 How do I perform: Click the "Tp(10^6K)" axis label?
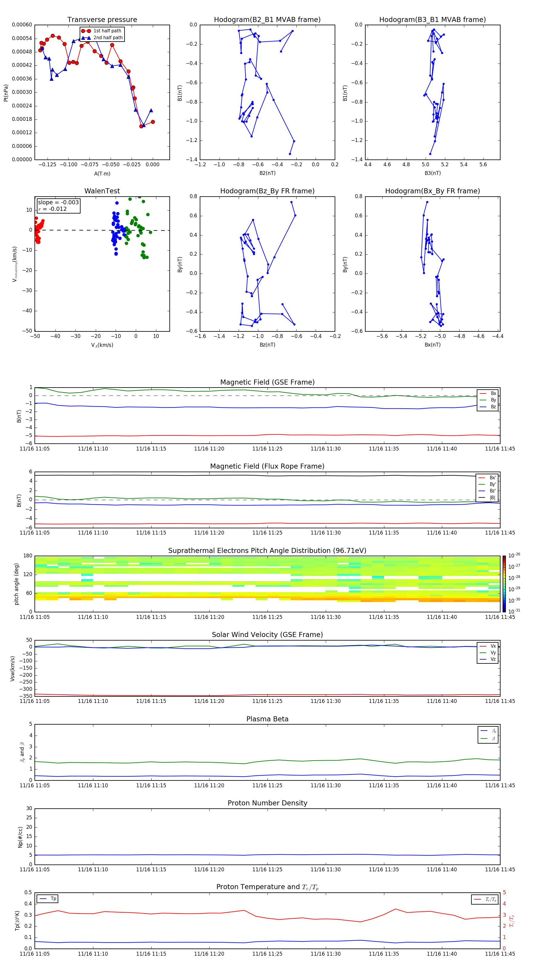(17, 921)
